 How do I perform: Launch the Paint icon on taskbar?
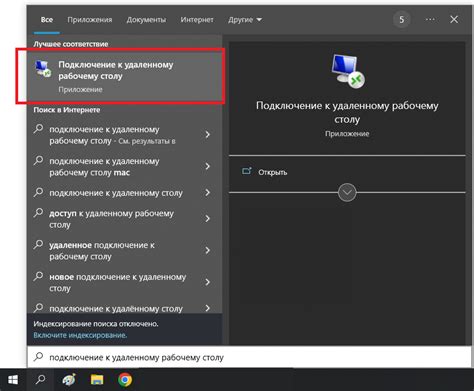(x=69, y=379)
